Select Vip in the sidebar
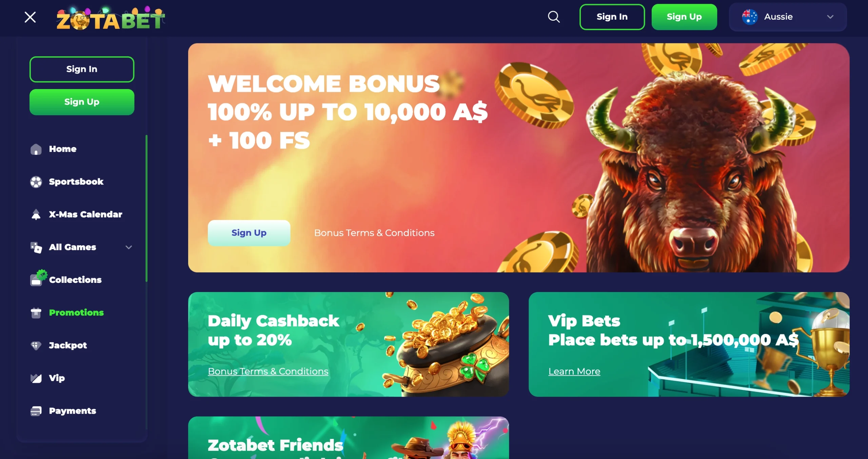 click(57, 378)
